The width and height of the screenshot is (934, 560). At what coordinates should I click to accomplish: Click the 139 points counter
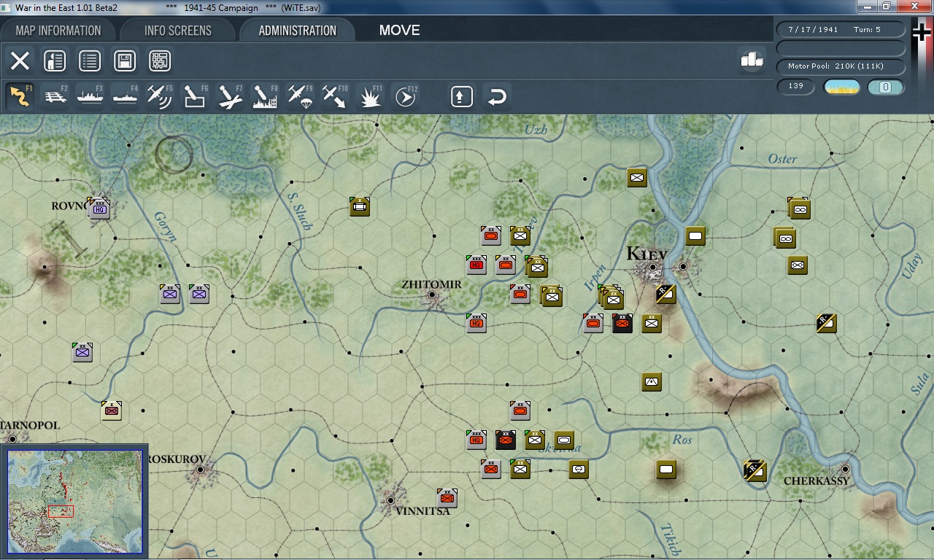[796, 87]
